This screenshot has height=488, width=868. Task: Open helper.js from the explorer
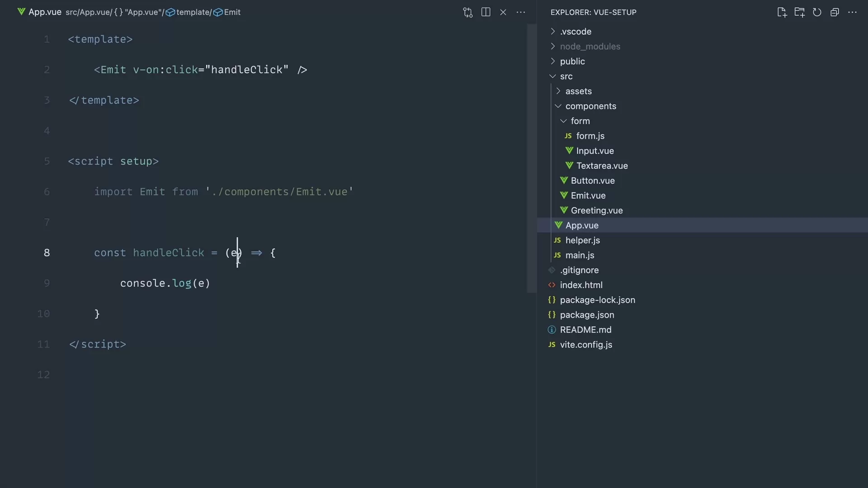[x=583, y=240]
